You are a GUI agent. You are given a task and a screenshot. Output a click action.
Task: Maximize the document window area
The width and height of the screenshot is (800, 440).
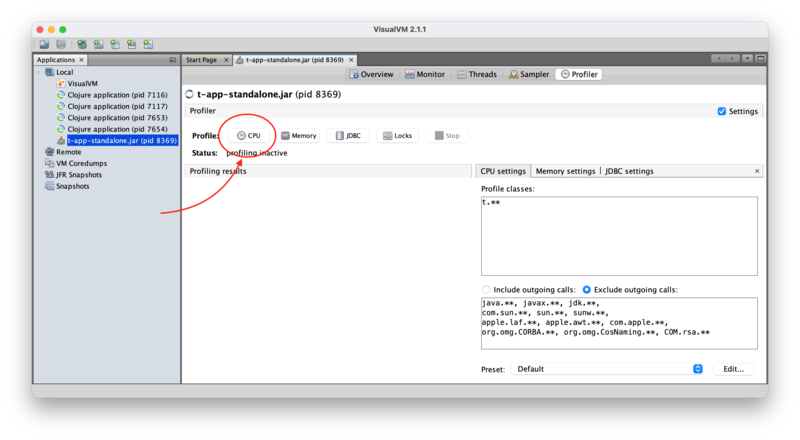click(760, 58)
